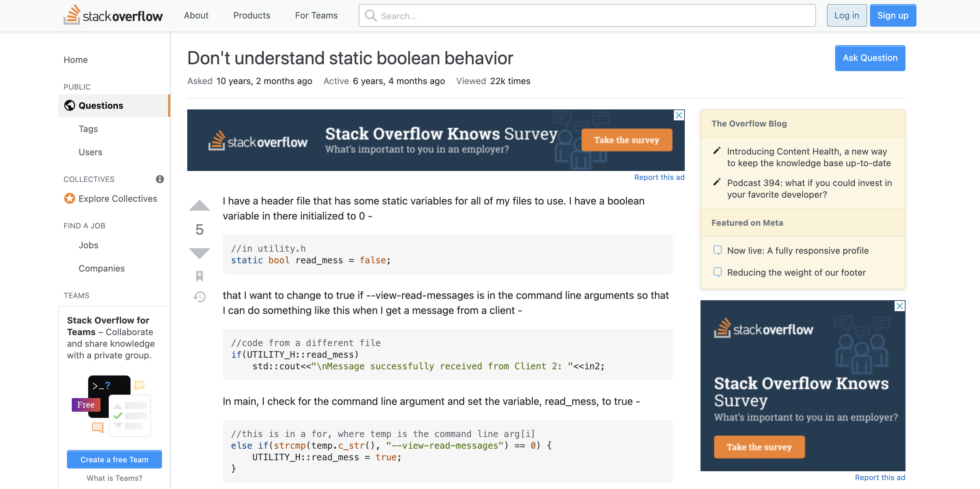Image resolution: width=980 pixels, height=489 pixels.
Task: Open Companies in the sidebar
Action: [x=101, y=268]
